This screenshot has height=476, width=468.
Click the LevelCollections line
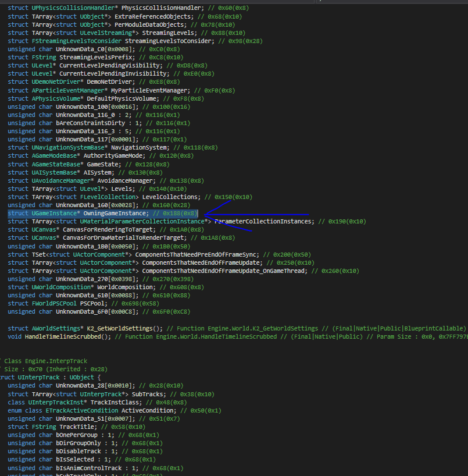click(130, 197)
